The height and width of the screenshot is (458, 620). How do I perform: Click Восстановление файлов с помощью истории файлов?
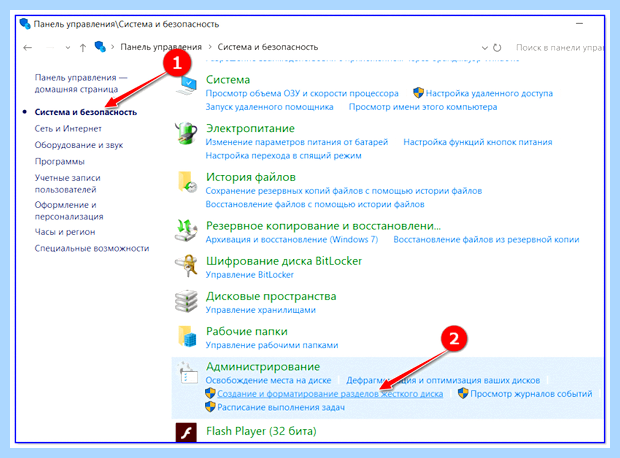point(315,204)
